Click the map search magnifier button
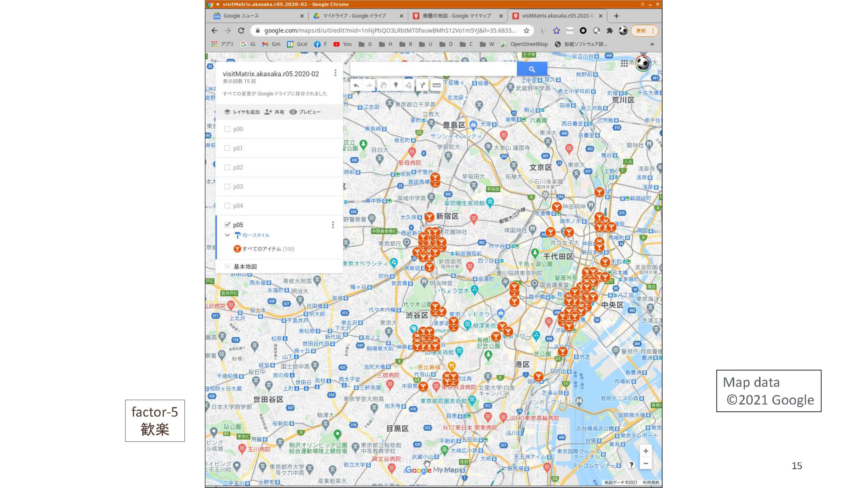Screen dimensions: 868x488 (532, 69)
